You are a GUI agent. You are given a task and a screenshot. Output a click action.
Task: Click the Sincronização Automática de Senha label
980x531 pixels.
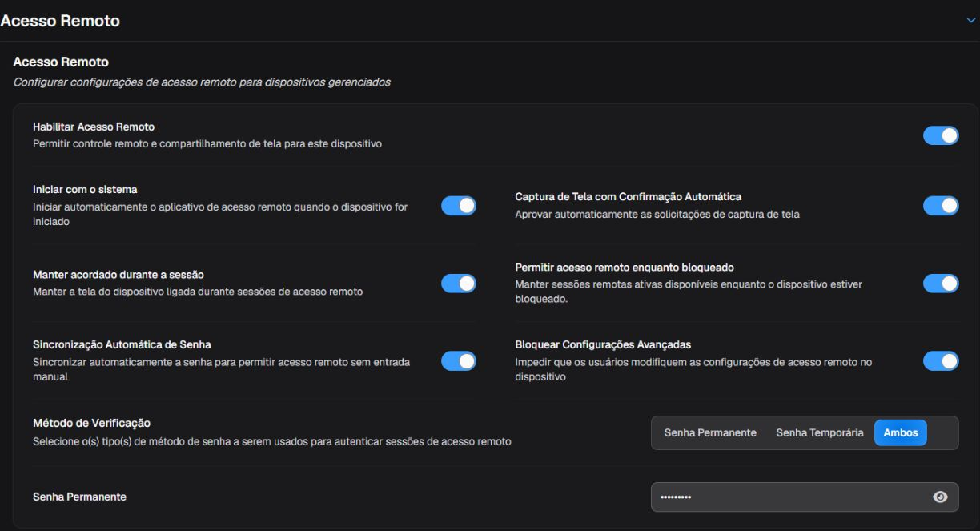pyautogui.click(x=122, y=344)
